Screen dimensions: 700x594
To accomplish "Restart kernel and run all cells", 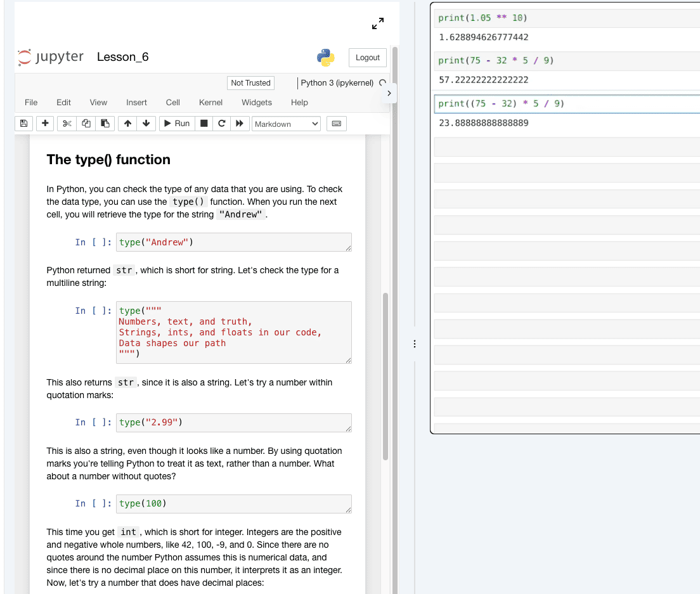I will pos(239,124).
